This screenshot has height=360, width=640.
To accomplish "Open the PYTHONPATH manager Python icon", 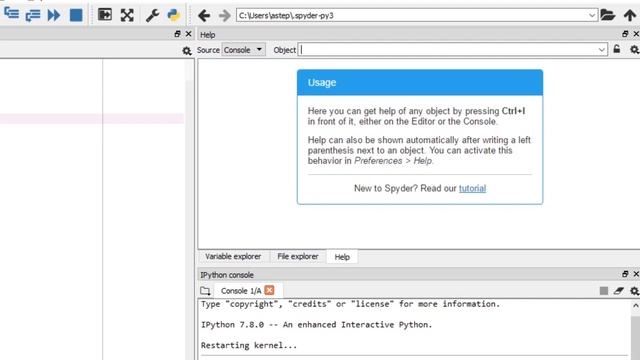I will coord(174,15).
